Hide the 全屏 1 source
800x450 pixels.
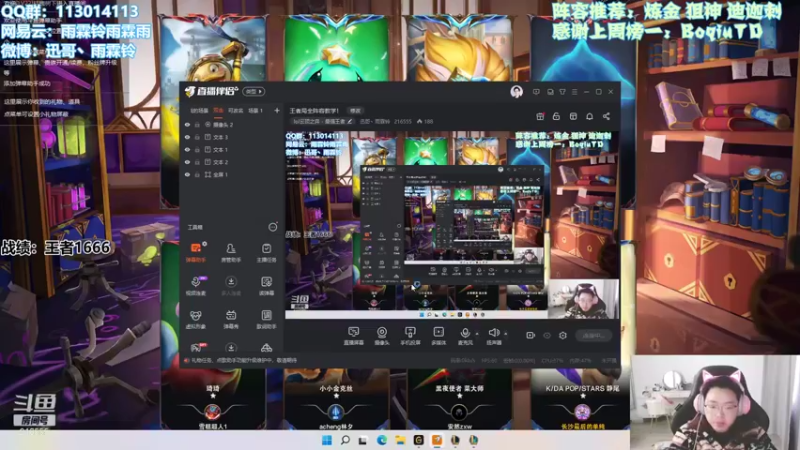pyautogui.click(x=187, y=174)
